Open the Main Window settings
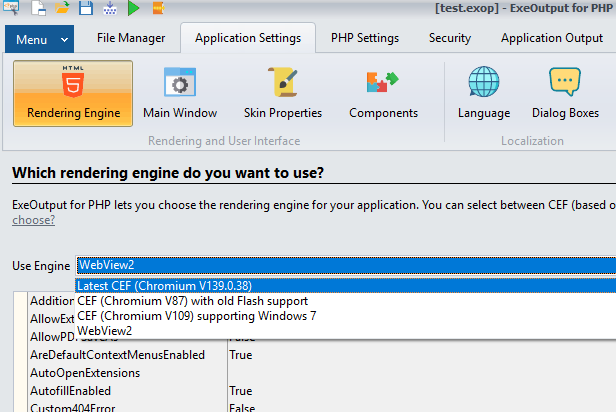The image size is (616, 412). click(x=180, y=93)
